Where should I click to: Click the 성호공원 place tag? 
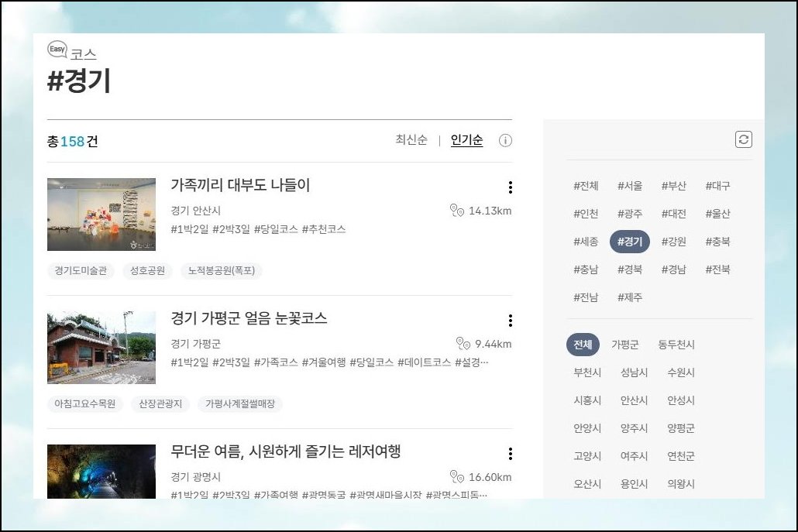[147, 270]
